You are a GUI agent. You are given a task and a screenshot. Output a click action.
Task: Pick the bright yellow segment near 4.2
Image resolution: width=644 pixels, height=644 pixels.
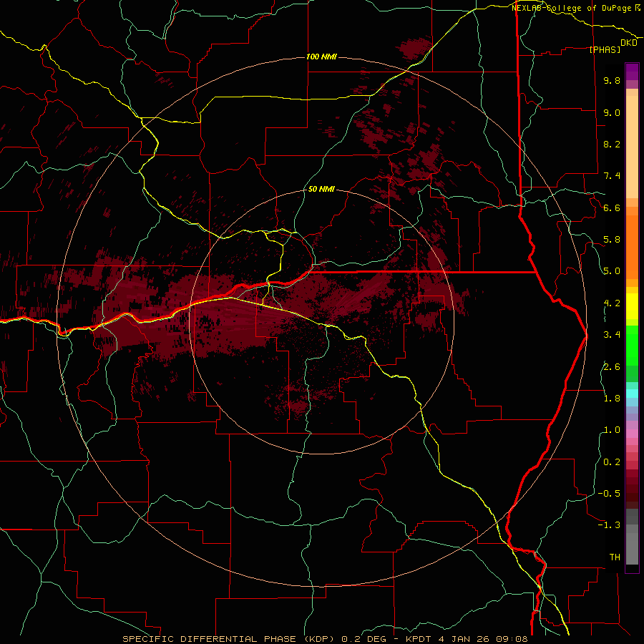[x=632, y=306]
